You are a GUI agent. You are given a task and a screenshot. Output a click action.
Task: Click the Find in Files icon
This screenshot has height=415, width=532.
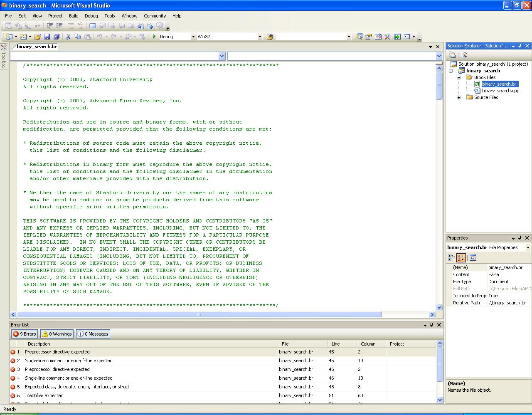click(270, 37)
